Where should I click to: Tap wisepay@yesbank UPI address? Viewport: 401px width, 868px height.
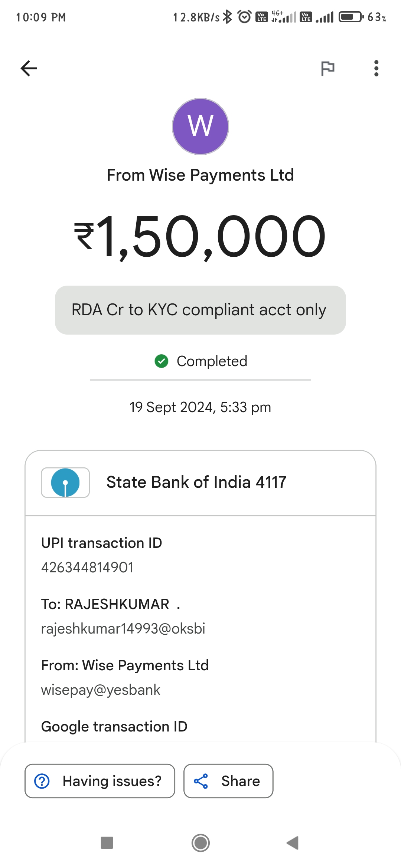[x=101, y=690]
